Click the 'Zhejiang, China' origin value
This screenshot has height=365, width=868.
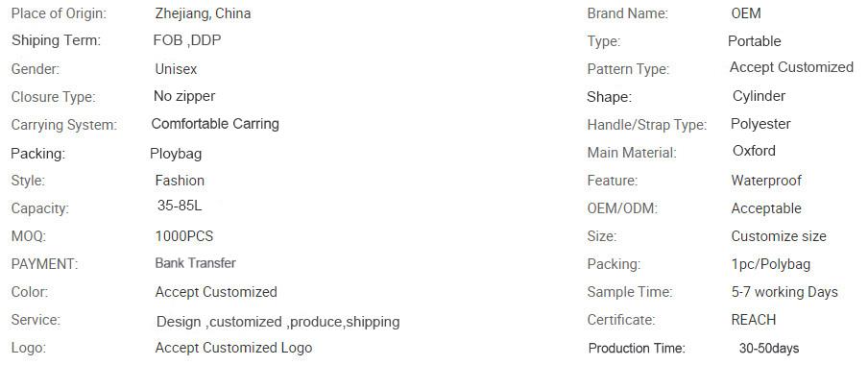(x=203, y=13)
